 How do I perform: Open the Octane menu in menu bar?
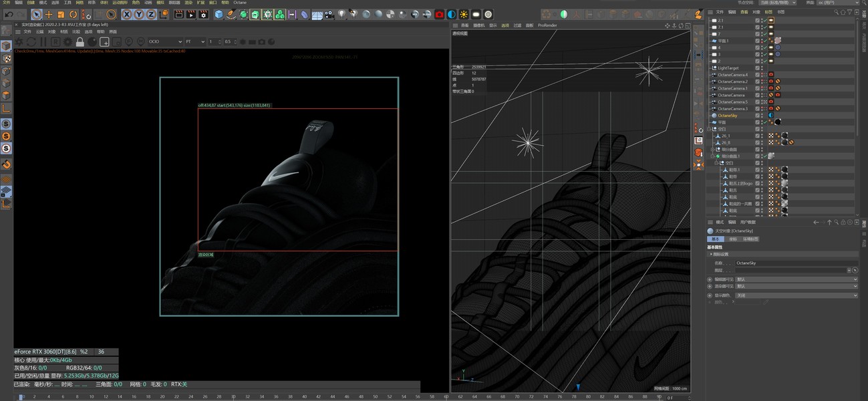(239, 3)
